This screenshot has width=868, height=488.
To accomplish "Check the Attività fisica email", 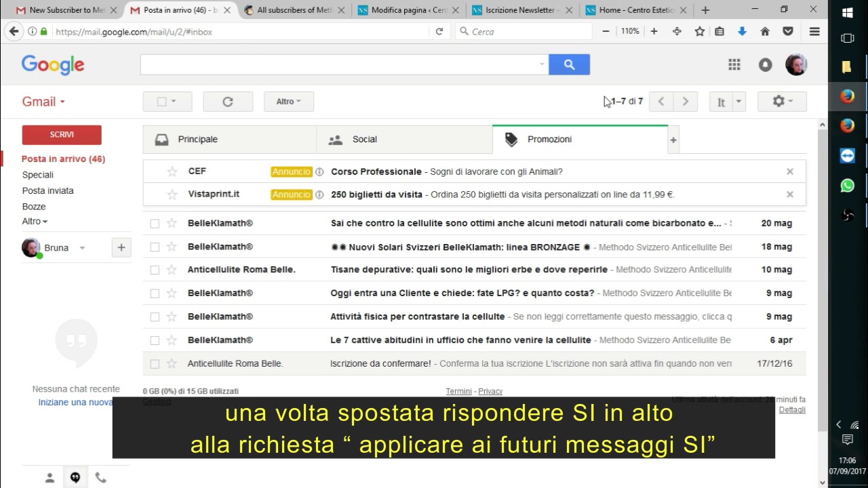I will [x=155, y=317].
